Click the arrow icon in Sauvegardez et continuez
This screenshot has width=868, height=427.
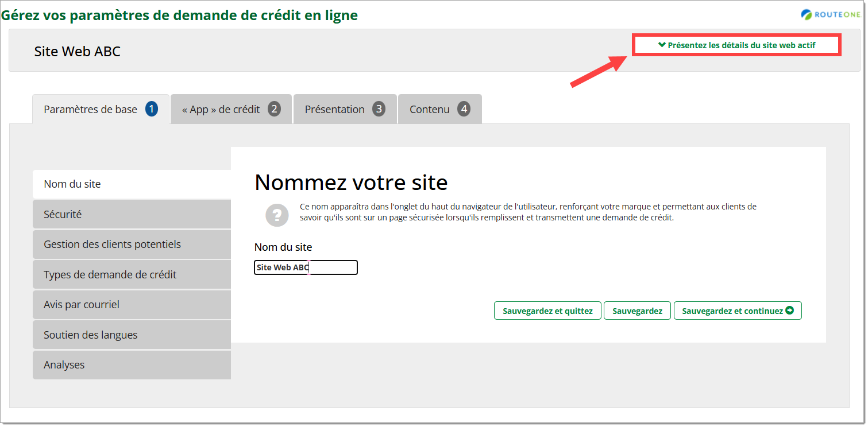(x=790, y=310)
